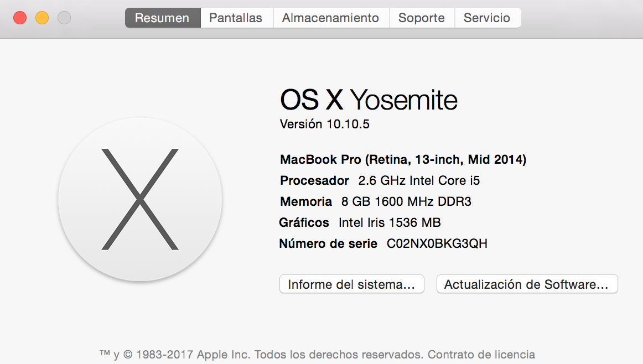Click the serial number C02NX0BKG3QH
643x364 pixels.
click(437, 243)
